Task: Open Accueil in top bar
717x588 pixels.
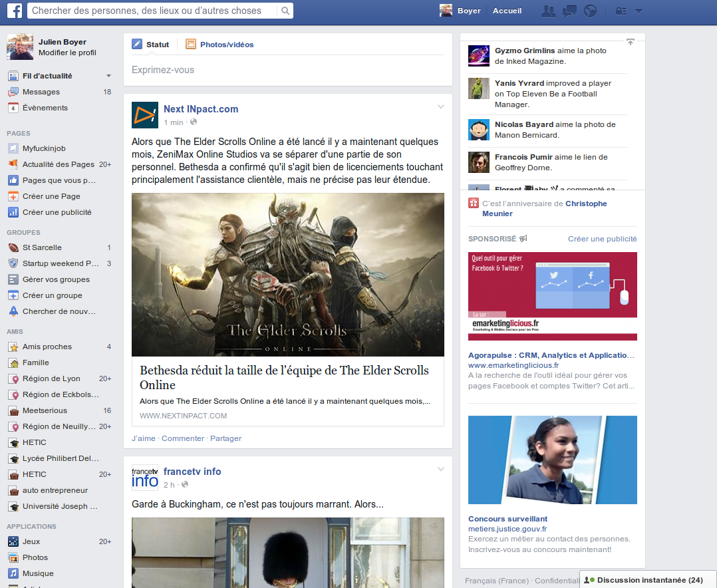Action: (507, 11)
